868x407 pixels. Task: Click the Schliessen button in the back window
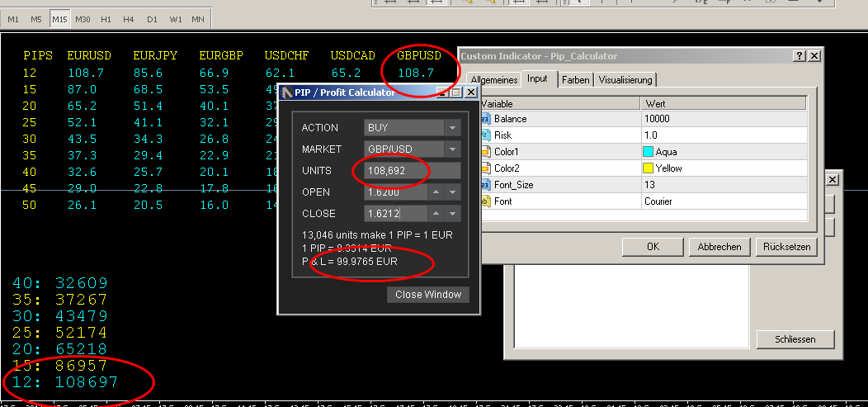coord(795,339)
